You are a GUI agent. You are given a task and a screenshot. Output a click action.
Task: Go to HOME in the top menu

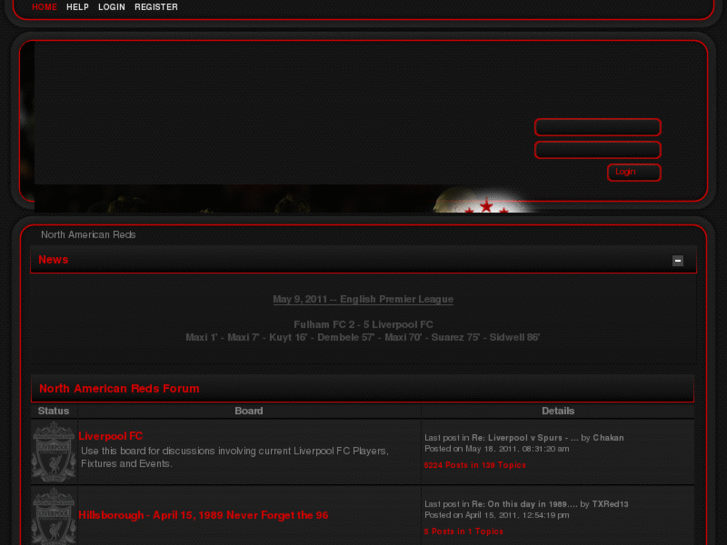click(45, 7)
